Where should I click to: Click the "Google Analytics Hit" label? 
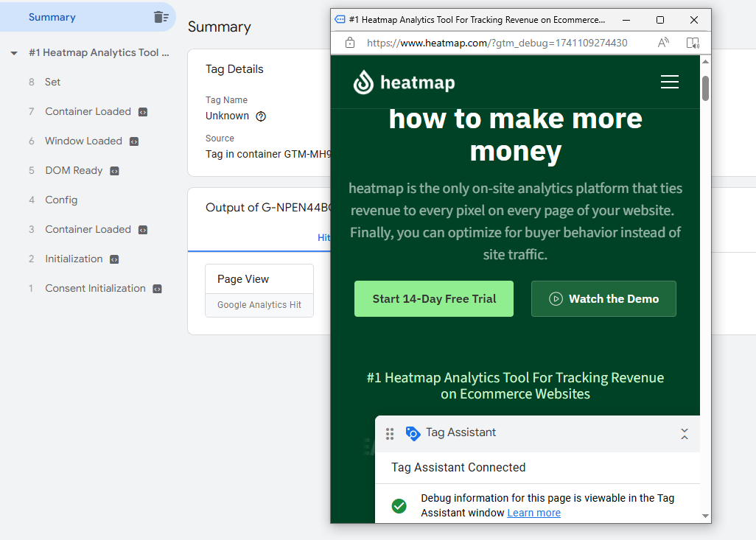(x=259, y=305)
